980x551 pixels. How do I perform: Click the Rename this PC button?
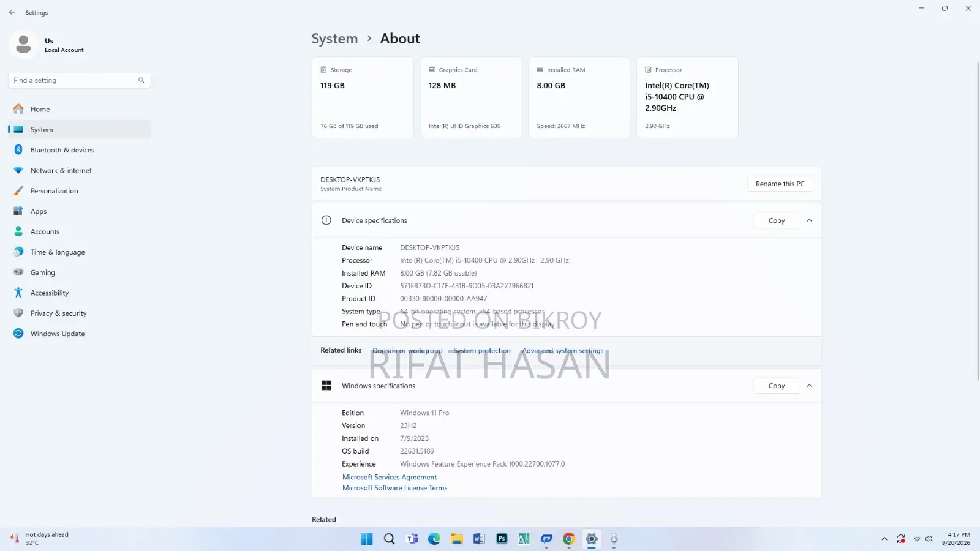pyautogui.click(x=780, y=184)
